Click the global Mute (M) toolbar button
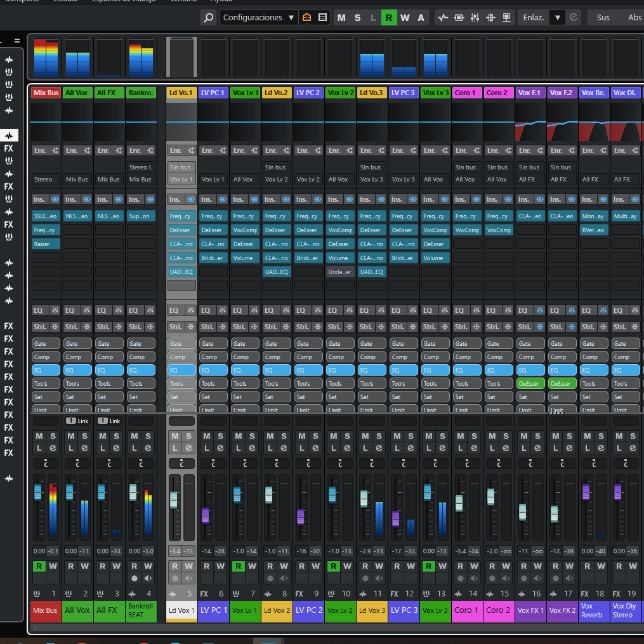 [341, 18]
